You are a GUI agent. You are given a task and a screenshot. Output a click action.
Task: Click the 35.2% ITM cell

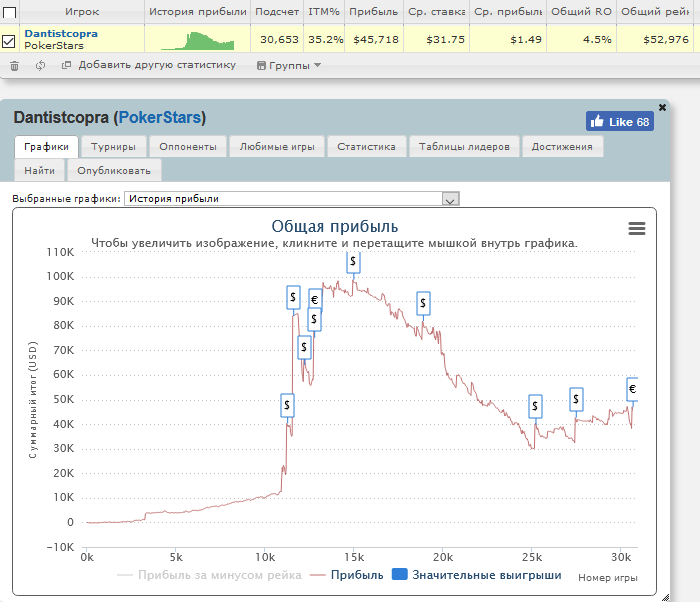pyautogui.click(x=325, y=40)
